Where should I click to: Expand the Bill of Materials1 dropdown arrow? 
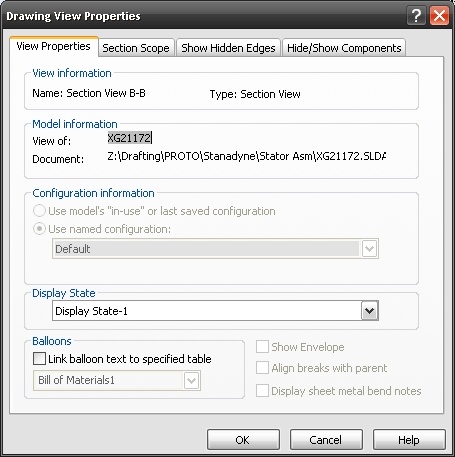191,380
